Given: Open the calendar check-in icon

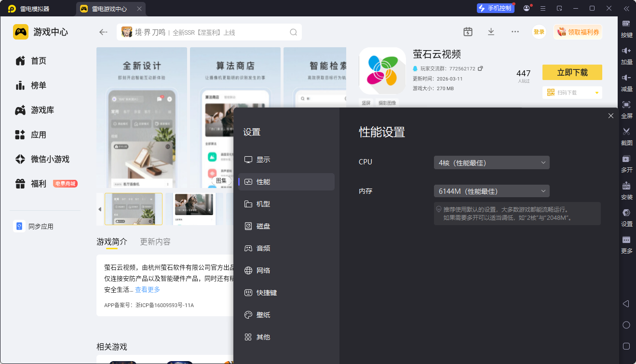Looking at the screenshot, I should tap(468, 32).
